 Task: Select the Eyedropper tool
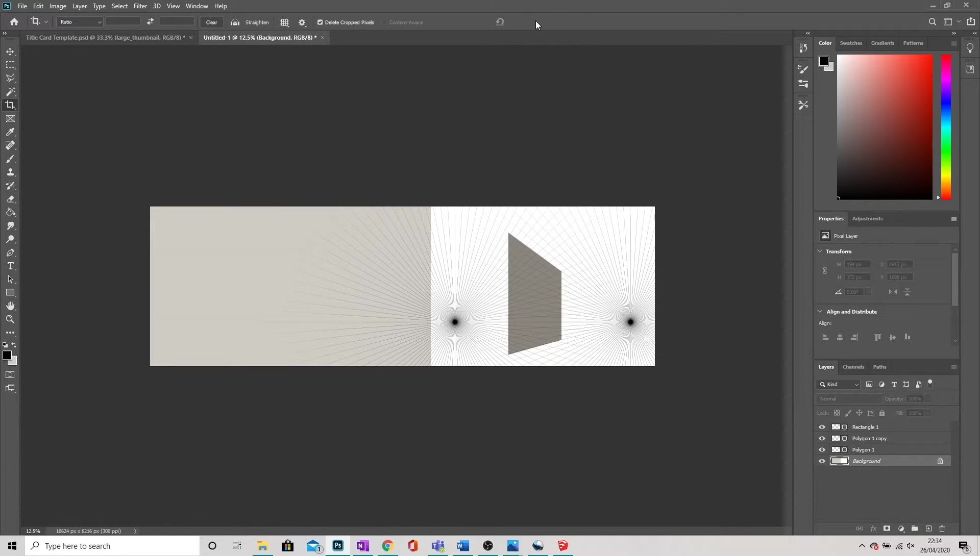(10, 132)
